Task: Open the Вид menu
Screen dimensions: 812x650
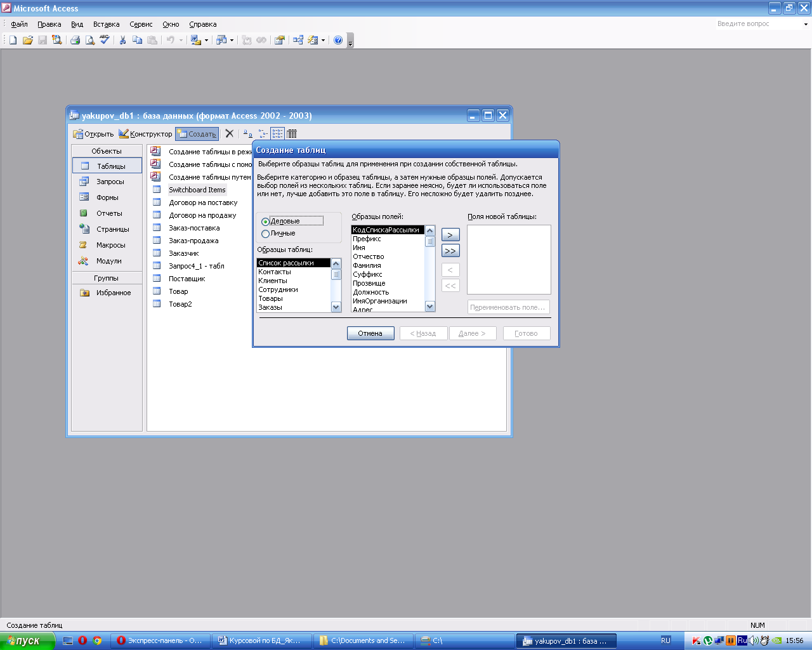Action: (77, 24)
